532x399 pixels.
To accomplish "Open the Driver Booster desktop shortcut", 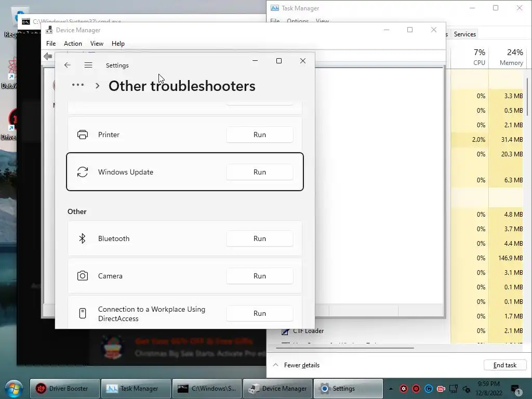I will (x=8, y=124).
